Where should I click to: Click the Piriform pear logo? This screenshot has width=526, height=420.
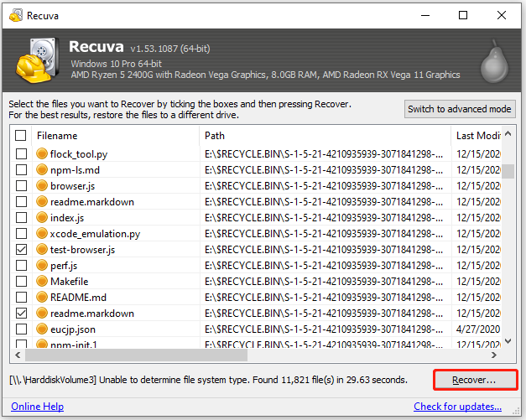494,61
